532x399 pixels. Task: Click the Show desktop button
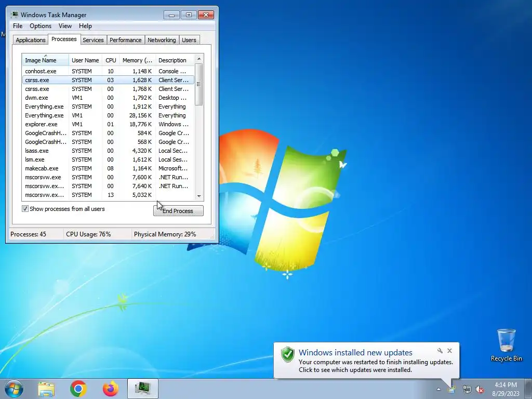528,389
